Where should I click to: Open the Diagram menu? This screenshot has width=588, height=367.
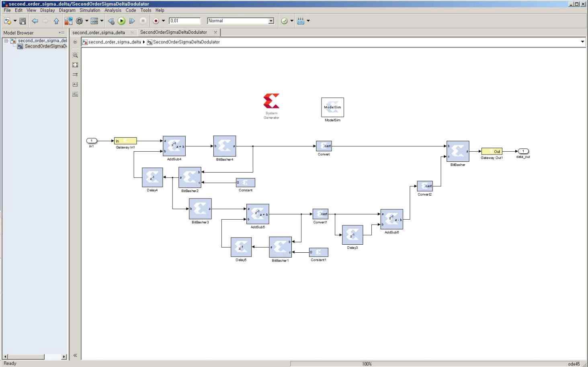click(67, 10)
